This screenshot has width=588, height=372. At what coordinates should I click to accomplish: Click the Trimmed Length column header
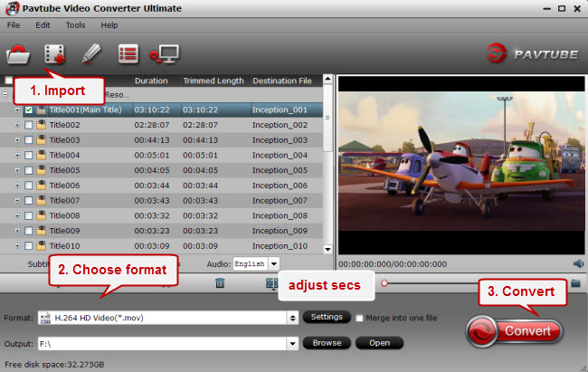[213, 81]
